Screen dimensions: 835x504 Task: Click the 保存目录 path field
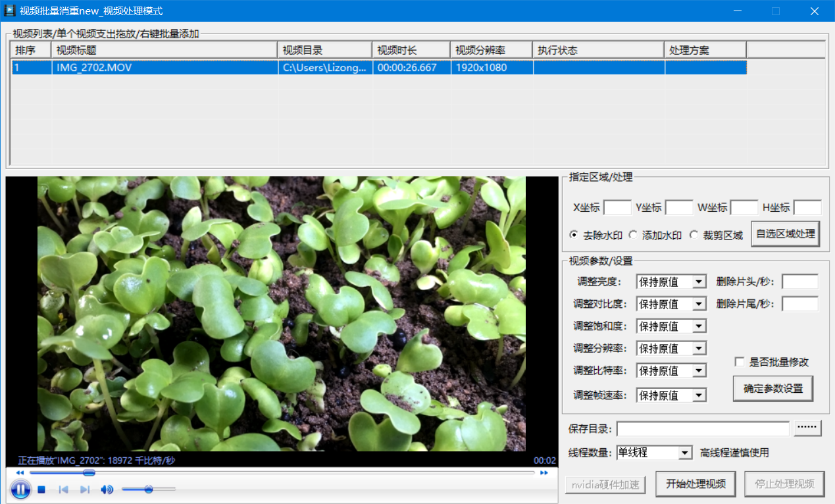[703, 428]
